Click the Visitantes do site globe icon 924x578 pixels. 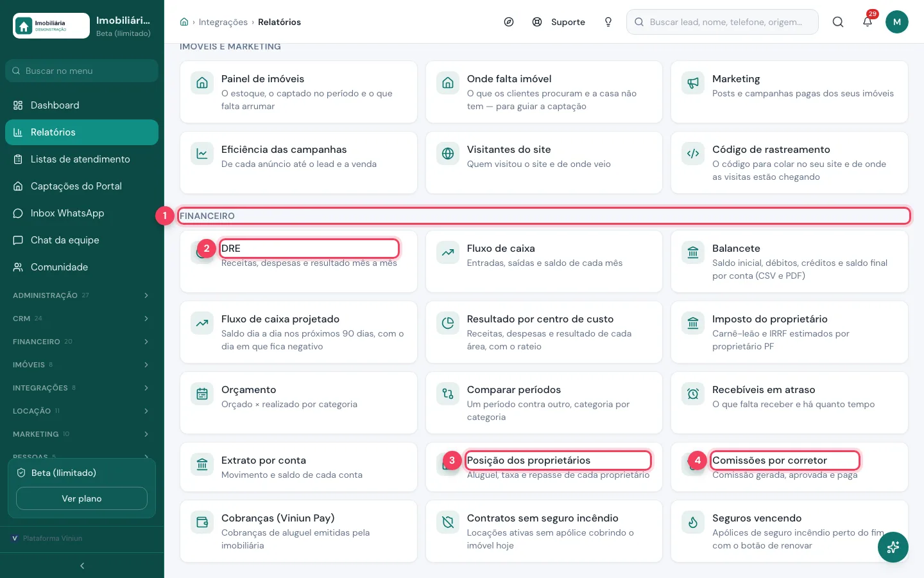point(448,153)
